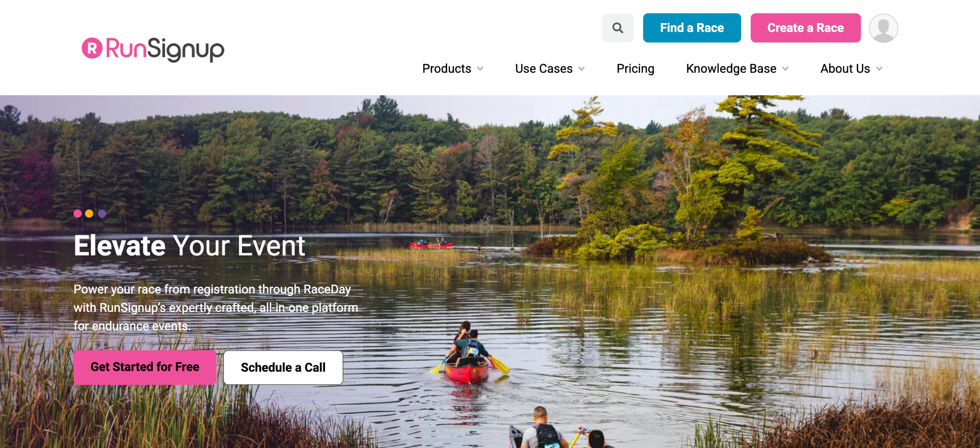Expand the Knowledge Base dropdown chevron
This screenshot has height=448, width=980.
[785, 69]
